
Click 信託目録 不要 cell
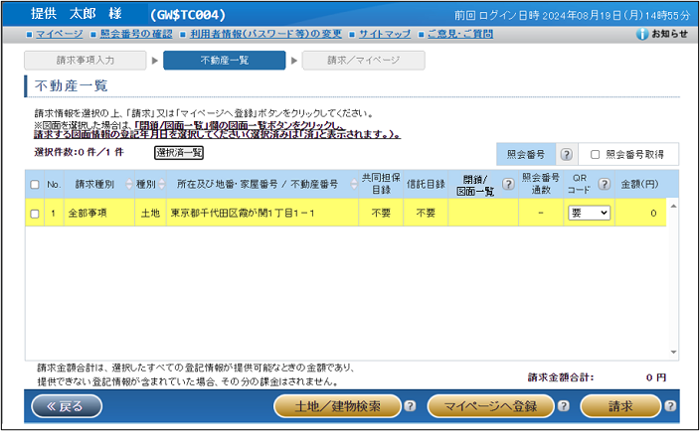[425, 213]
